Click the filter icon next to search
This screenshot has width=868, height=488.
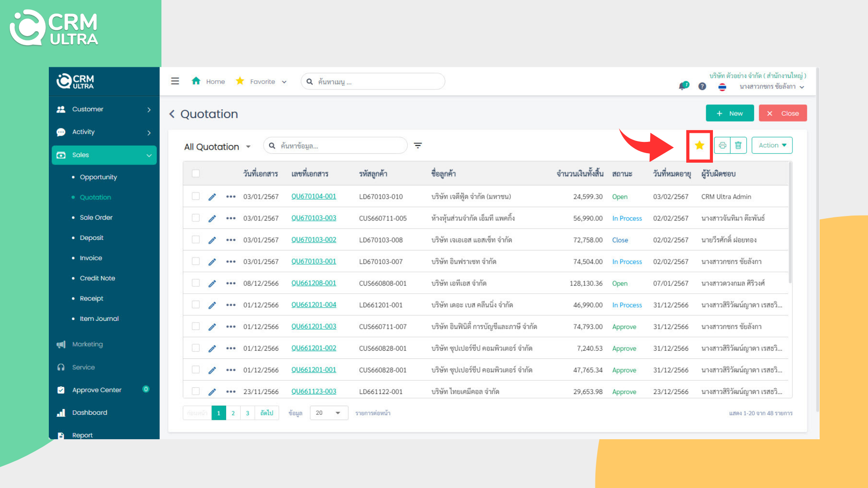click(x=418, y=145)
